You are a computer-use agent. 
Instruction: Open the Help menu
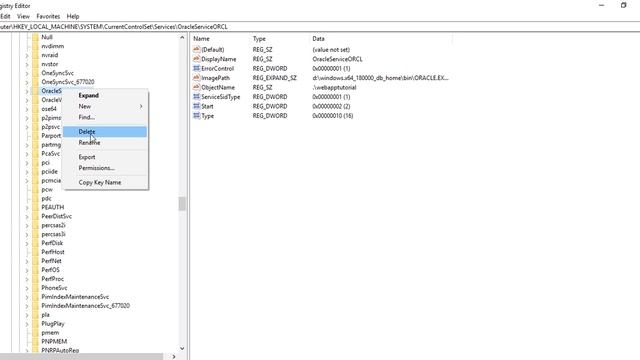(x=73, y=16)
